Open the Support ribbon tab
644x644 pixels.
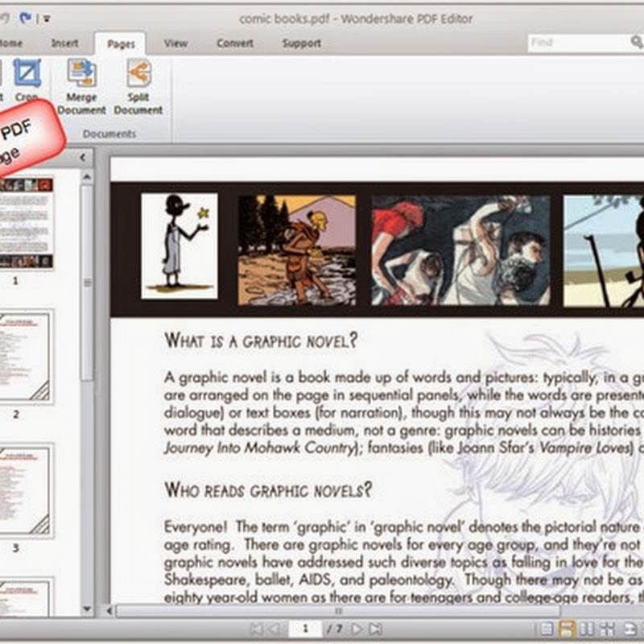[x=301, y=43]
